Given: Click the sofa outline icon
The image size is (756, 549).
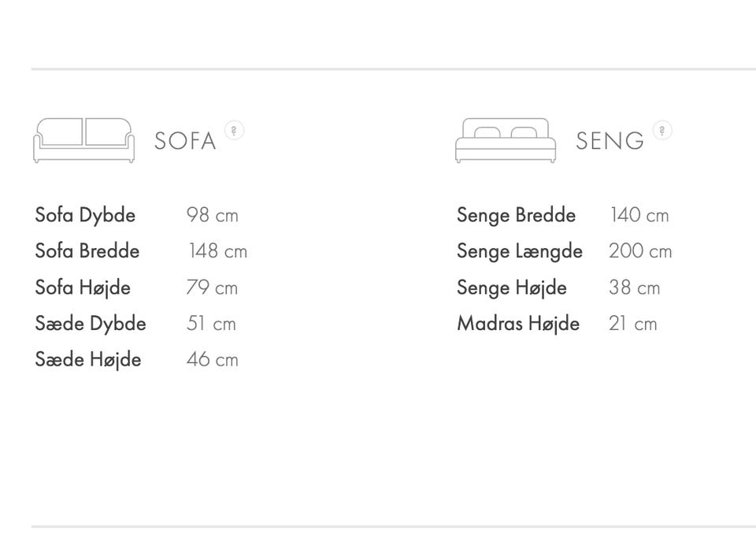Looking at the screenshot, I should click(83, 140).
